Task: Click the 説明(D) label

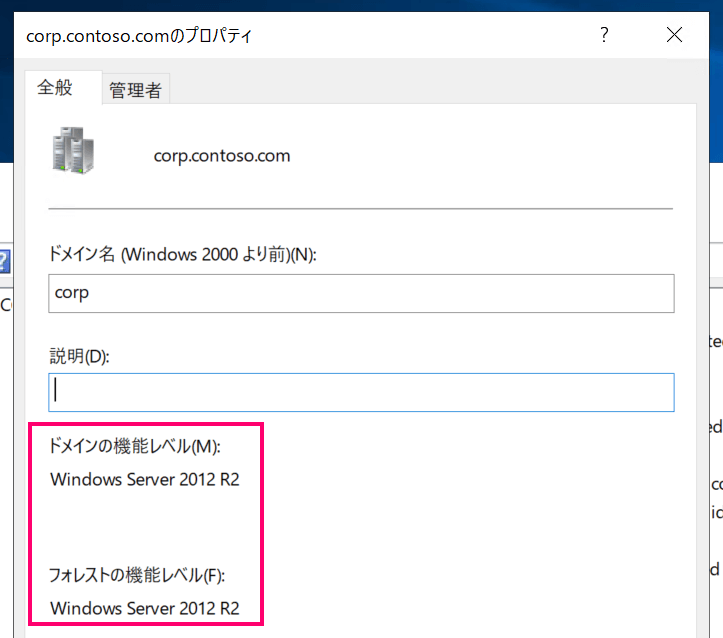Action: click(x=79, y=356)
